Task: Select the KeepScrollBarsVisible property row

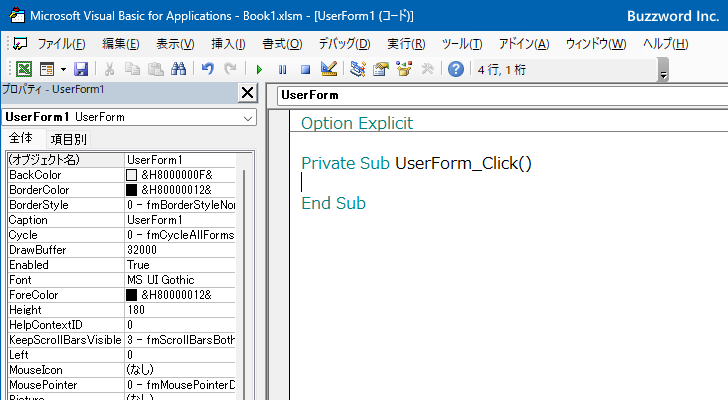Action: 122,340
